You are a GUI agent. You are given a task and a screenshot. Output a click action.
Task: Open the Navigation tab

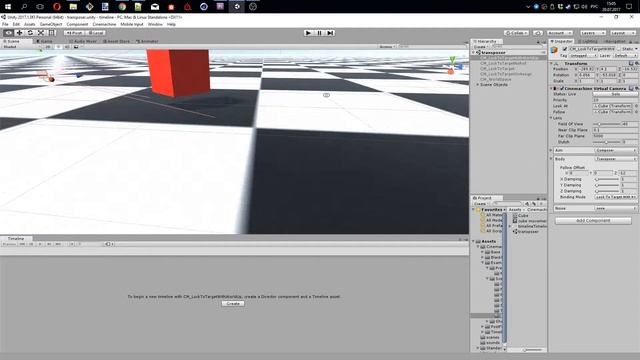coord(614,41)
